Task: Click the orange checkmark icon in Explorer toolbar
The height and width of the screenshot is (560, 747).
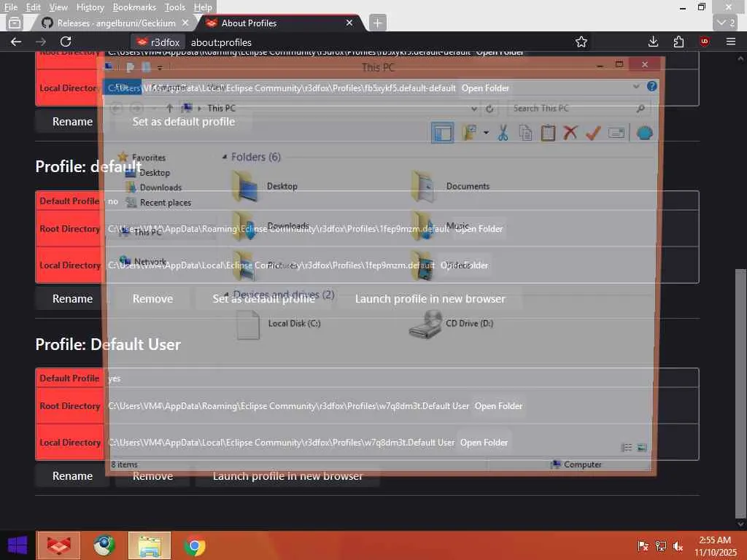Action: pyautogui.click(x=592, y=133)
